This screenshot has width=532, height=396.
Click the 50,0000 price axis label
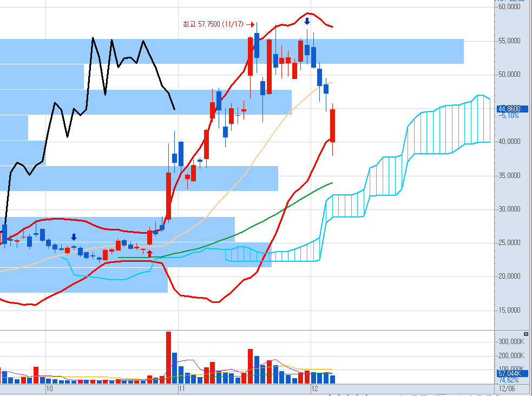(509, 74)
